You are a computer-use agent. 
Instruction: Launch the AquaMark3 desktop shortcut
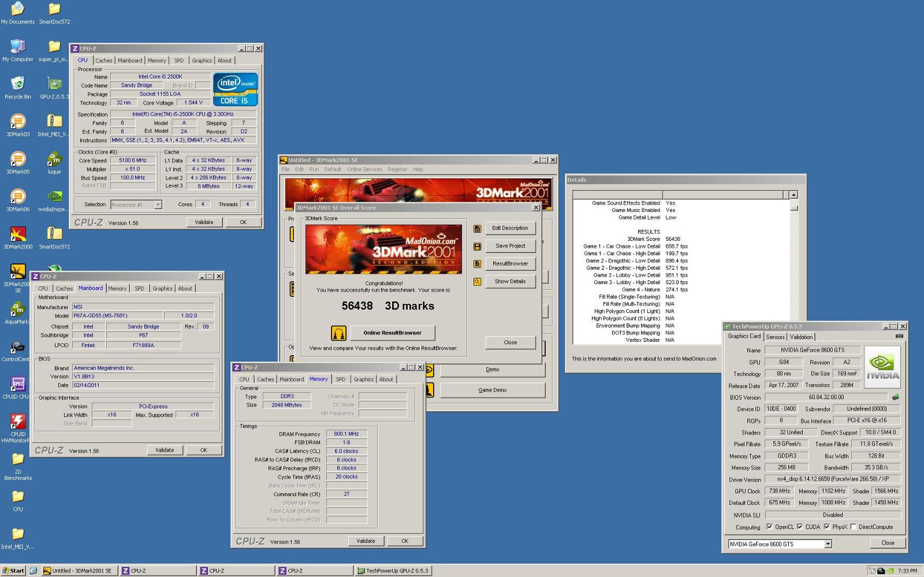click(18, 313)
